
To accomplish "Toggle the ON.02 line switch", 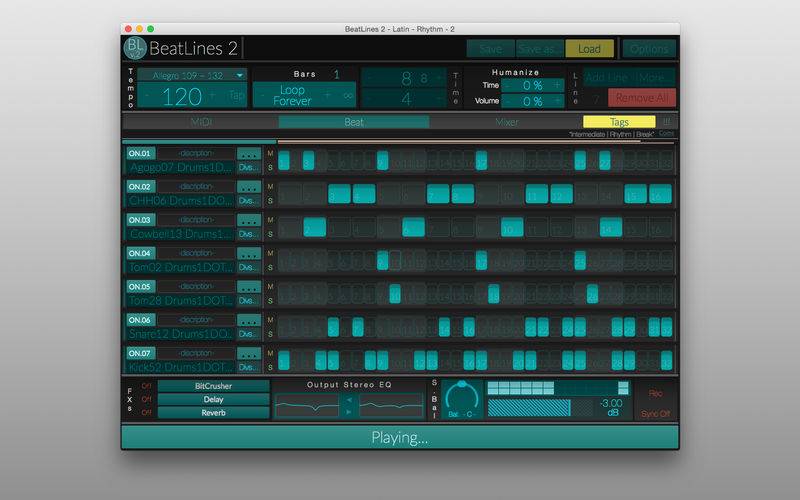I will click(x=140, y=187).
